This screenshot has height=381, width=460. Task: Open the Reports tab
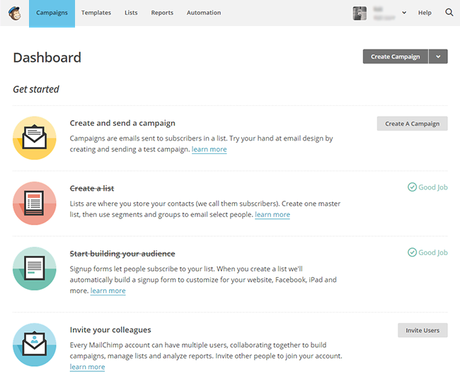point(162,13)
